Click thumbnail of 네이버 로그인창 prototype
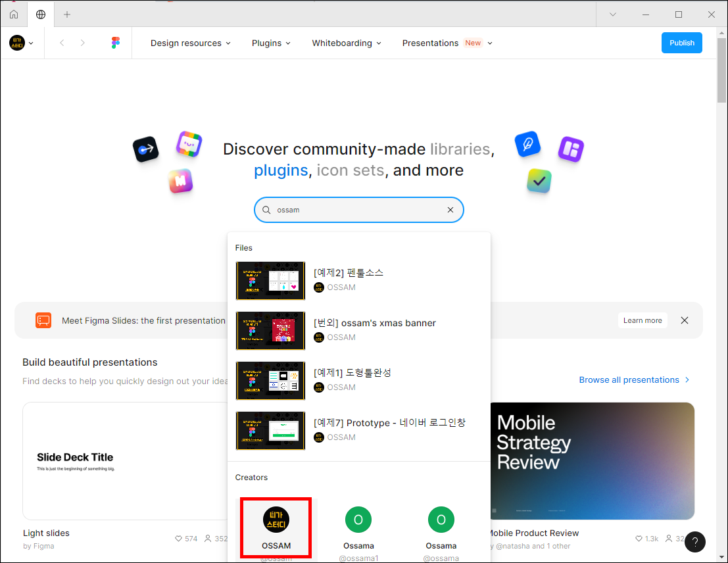This screenshot has height=563, width=728. [x=270, y=431]
